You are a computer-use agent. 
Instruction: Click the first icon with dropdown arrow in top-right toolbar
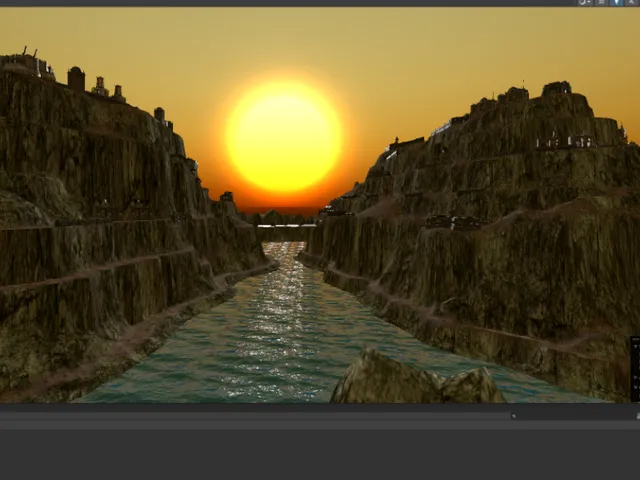586,3
